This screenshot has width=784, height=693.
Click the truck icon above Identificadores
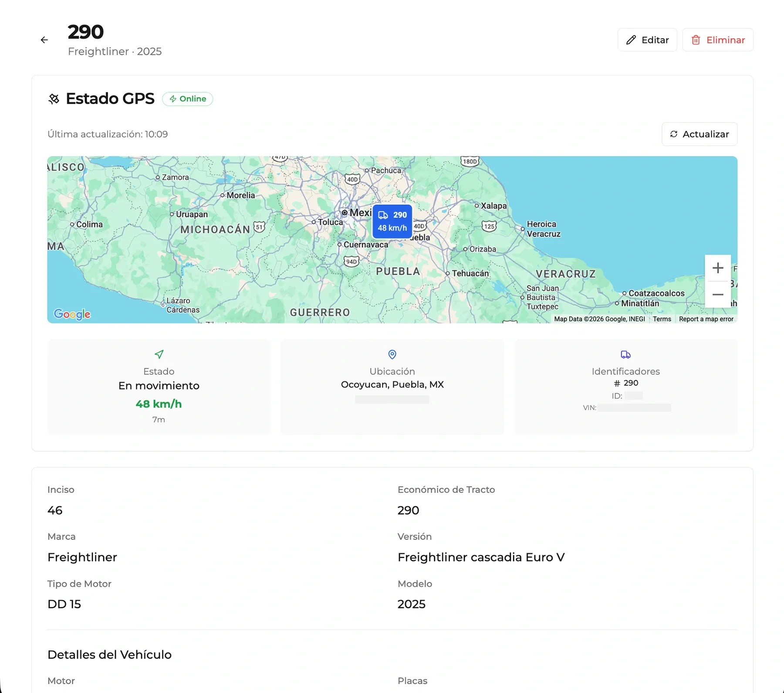click(x=626, y=354)
